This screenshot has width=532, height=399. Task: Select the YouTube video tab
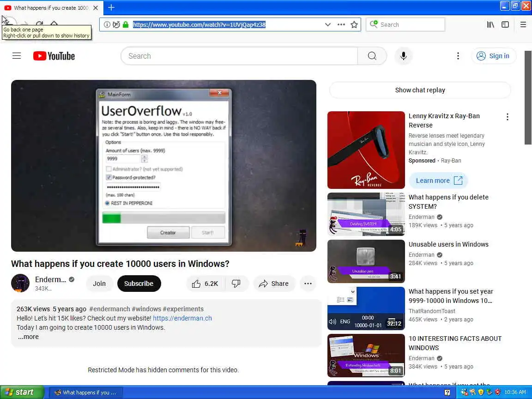(x=51, y=7)
